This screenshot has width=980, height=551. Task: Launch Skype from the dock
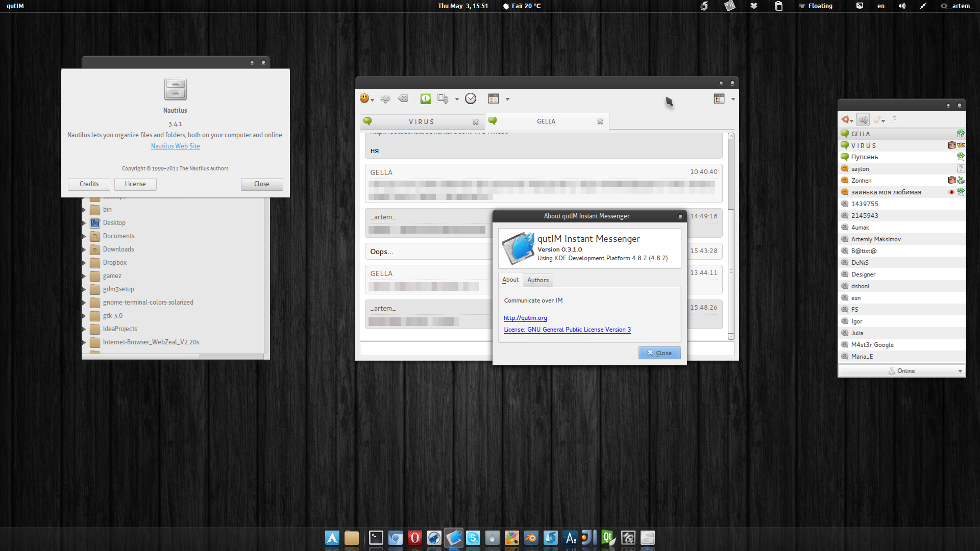pos(473,538)
